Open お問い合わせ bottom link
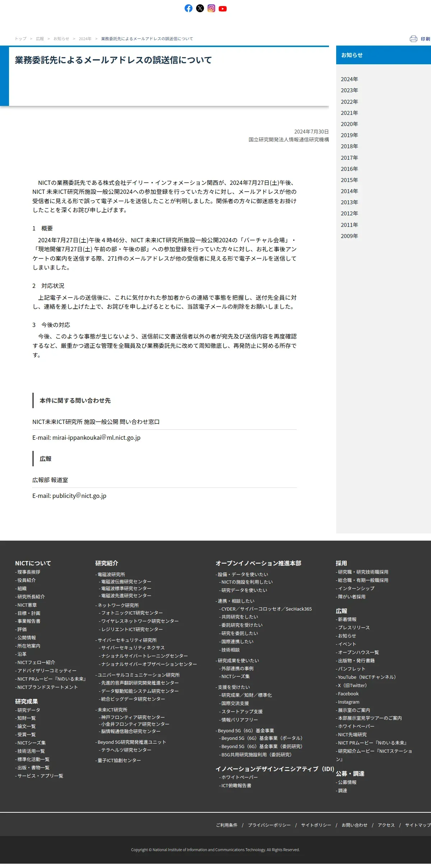This screenshot has height=868, width=431. [x=354, y=825]
